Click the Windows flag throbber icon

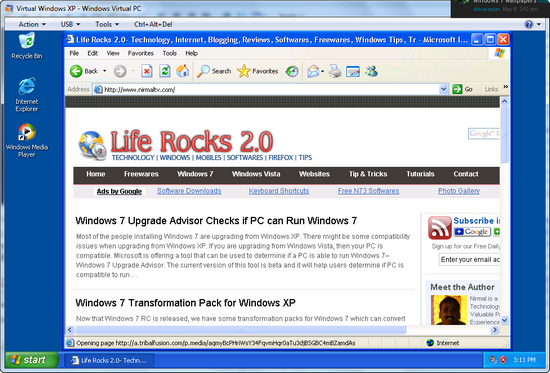click(x=499, y=53)
